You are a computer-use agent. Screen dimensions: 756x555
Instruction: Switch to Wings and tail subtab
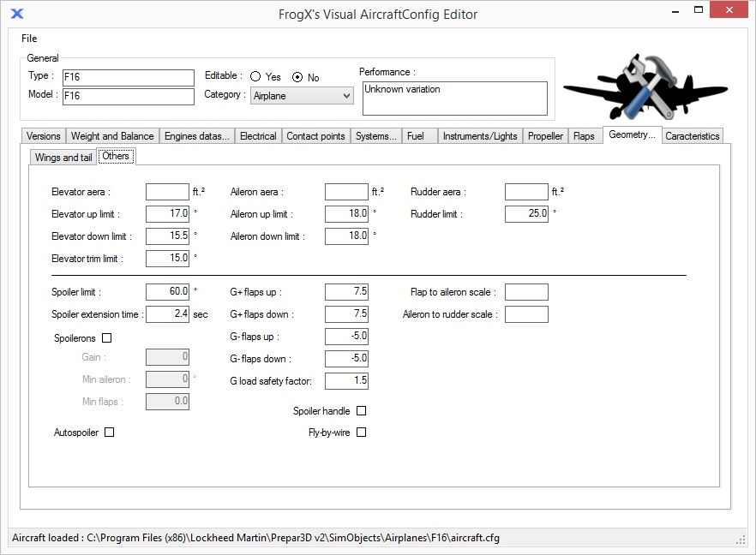coord(63,158)
